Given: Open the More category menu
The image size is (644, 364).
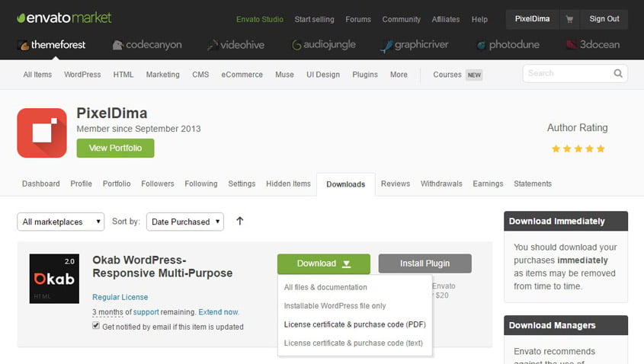Looking at the screenshot, I should pyautogui.click(x=399, y=75).
